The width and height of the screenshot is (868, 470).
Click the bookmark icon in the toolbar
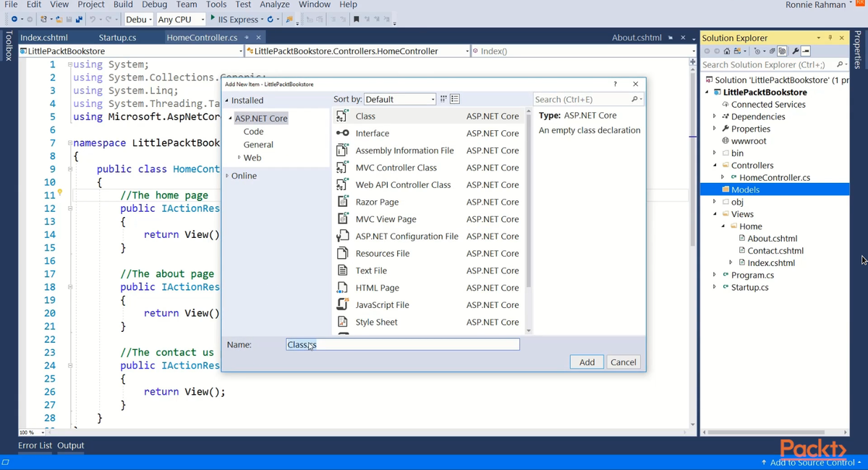tap(356, 20)
